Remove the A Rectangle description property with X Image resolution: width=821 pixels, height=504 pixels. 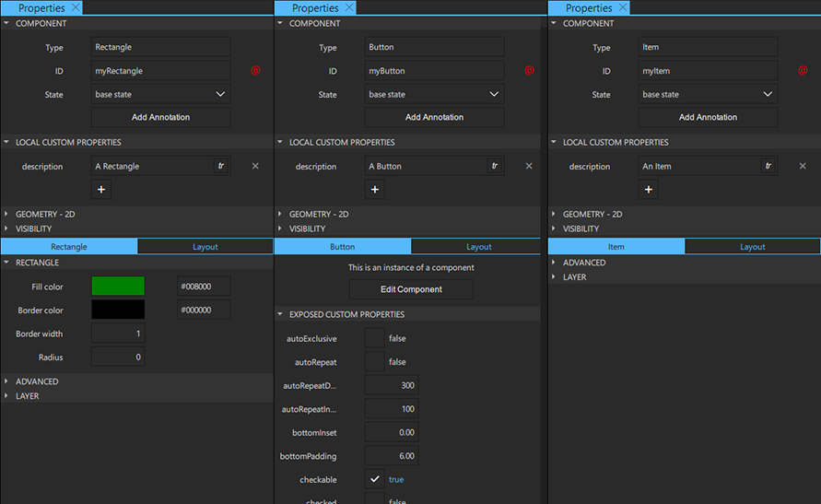point(255,166)
